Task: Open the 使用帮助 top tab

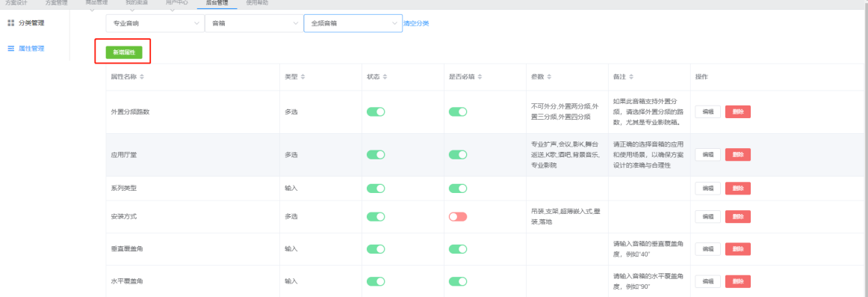Action: pos(257,3)
